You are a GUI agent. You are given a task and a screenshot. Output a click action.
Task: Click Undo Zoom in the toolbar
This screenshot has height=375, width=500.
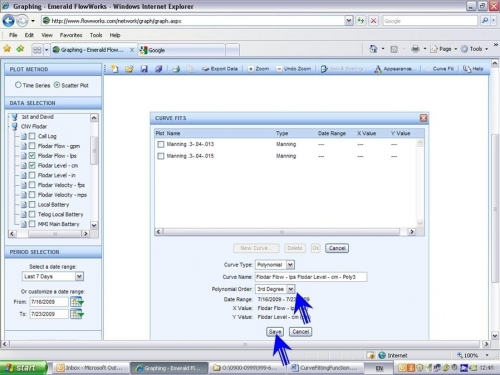(294, 69)
